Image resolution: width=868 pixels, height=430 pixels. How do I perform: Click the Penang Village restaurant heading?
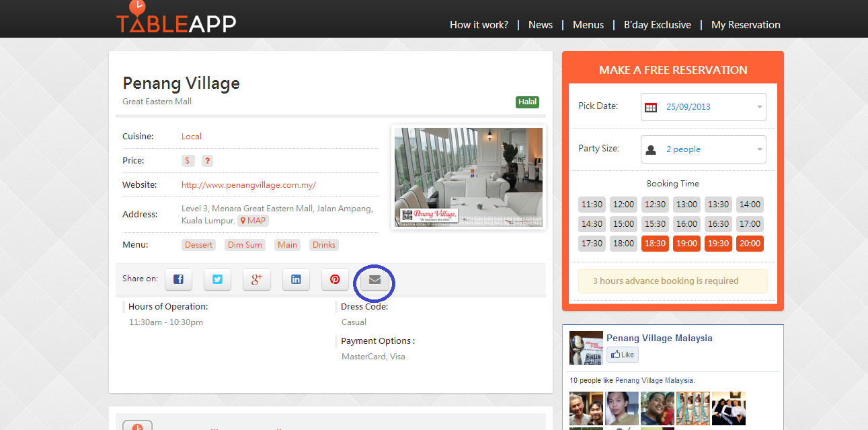(x=181, y=83)
